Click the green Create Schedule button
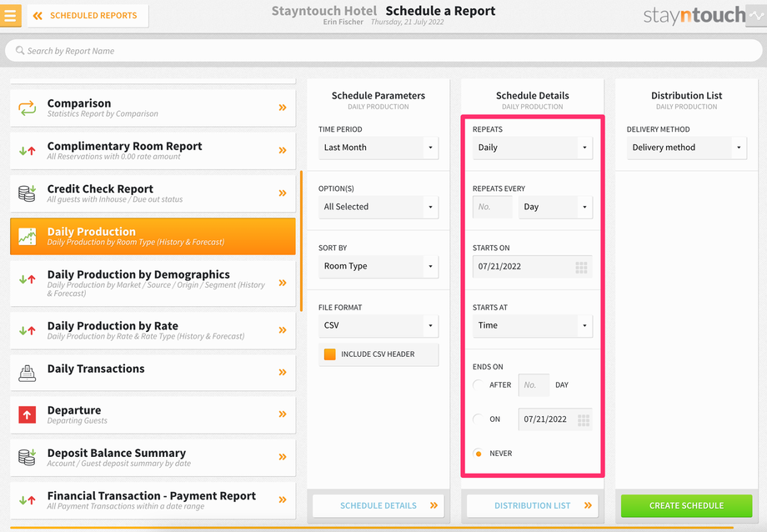The width and height of the screenshot is (767, 532). 686,505
